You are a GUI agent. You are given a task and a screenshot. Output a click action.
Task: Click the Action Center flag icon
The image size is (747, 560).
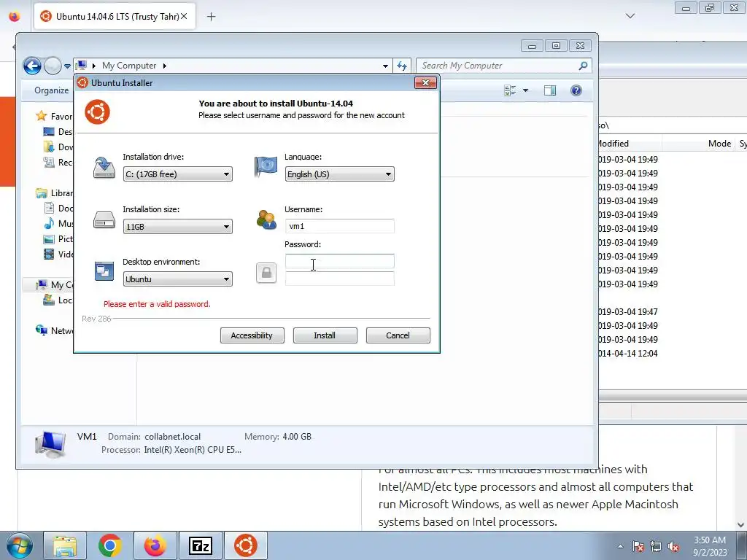coord(638,547)
